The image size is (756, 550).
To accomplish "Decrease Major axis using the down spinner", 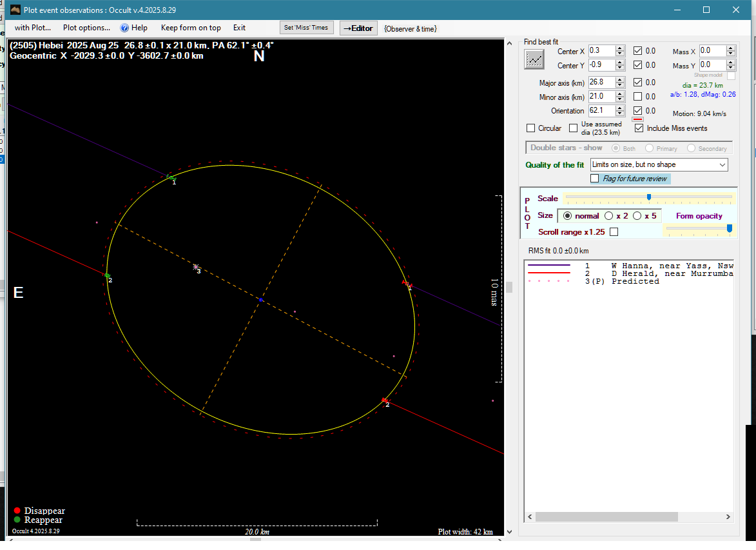I will coord(620,85).
